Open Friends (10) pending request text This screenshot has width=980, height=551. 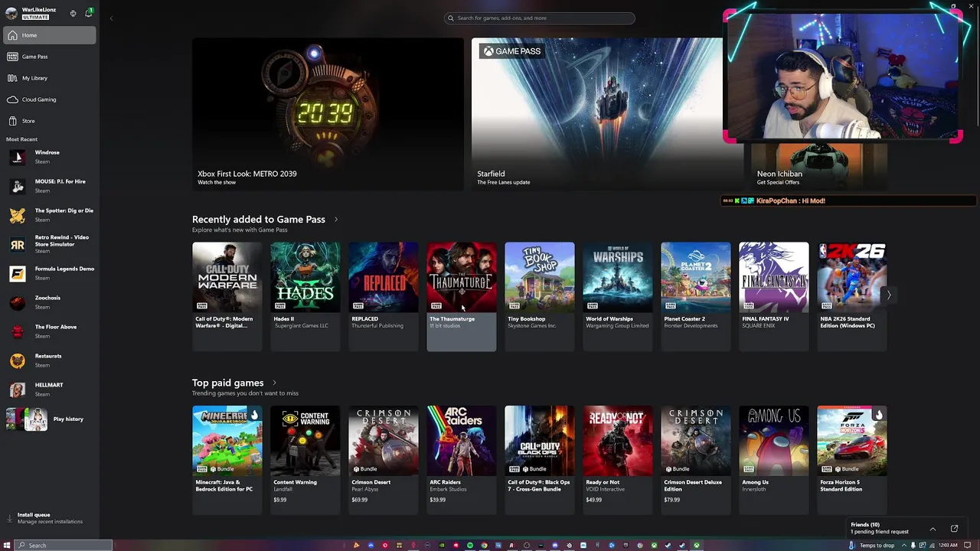click(880, 528)
